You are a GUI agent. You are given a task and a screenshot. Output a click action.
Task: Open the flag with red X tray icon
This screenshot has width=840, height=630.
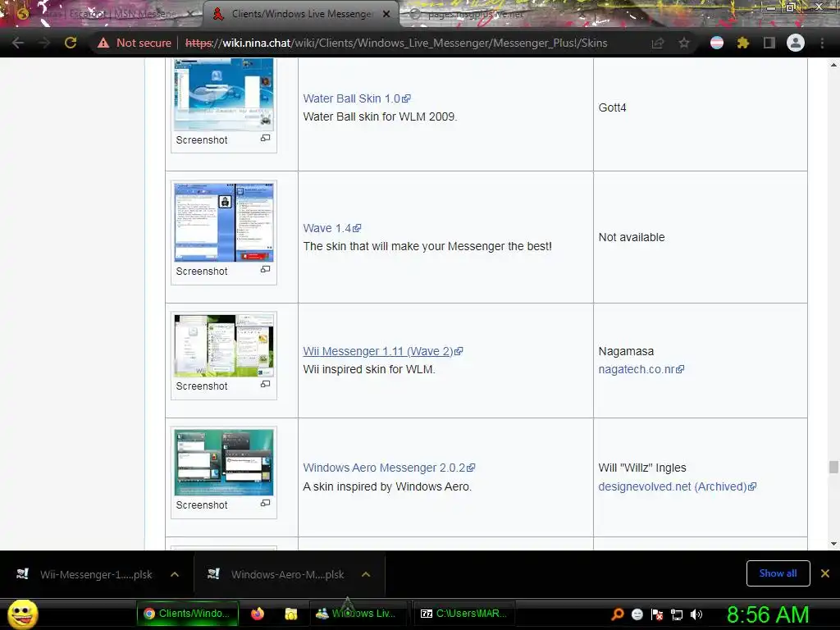[x=657, y=614]
